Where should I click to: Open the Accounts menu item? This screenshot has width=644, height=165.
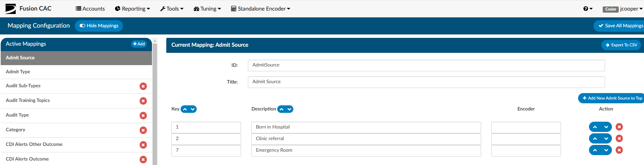click(x=90, y=9)
